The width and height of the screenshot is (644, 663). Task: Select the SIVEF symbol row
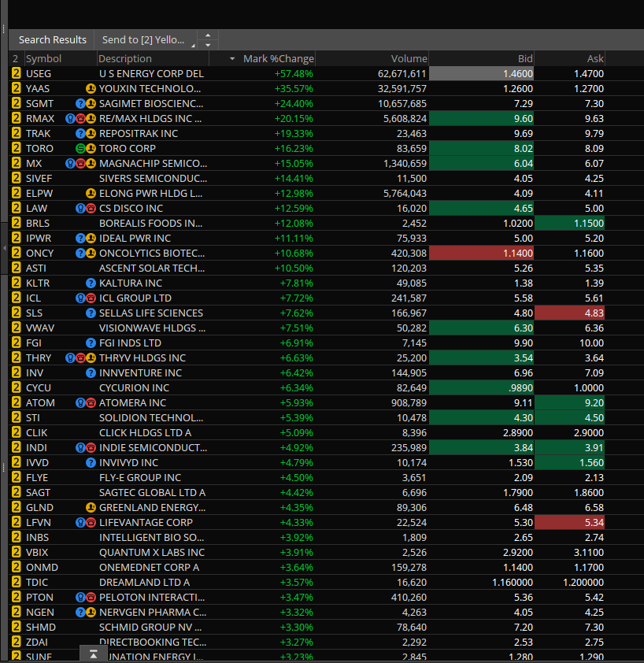pos(39,179)
